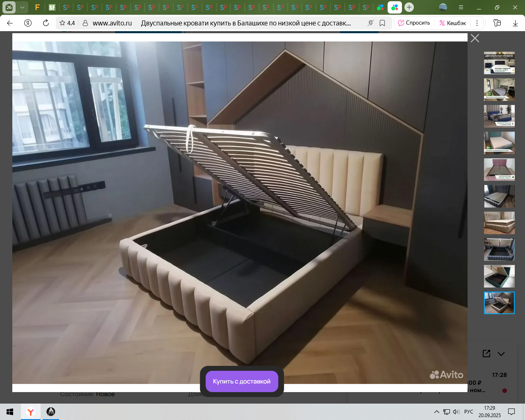The height and width of the screenshot is (420, 525).
Task: Expand the chevron below the thumbnails
Action: click(x=501, y=354)
